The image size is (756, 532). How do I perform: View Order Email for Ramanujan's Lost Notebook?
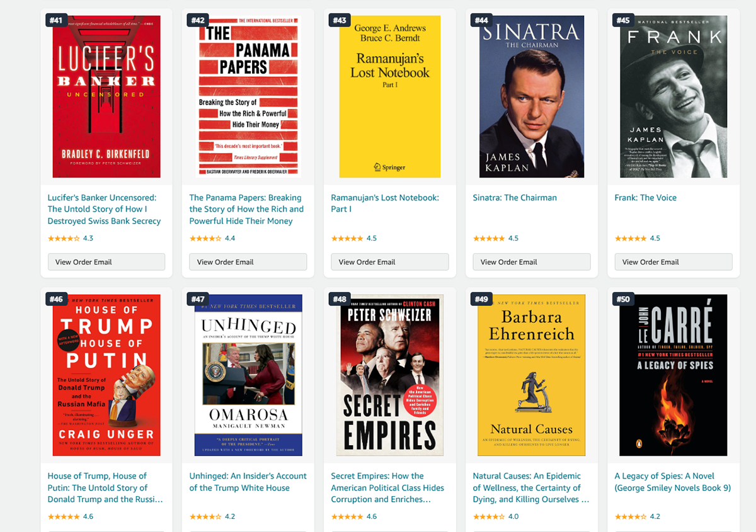(x=390, y=262)
